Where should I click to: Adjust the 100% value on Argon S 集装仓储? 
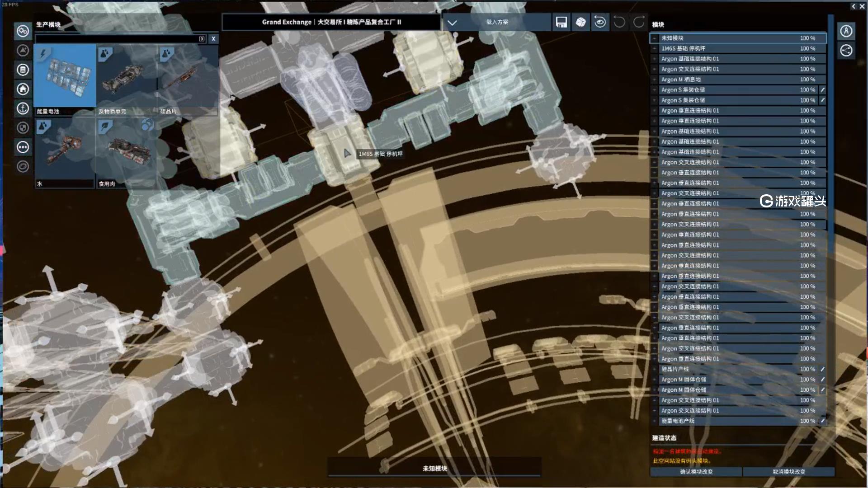(x=807, y=89)
